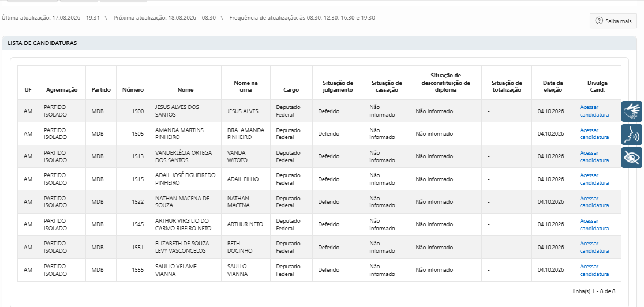644x307 pixels.
Task: Click the Partido column header
Action: coord(101,89)
